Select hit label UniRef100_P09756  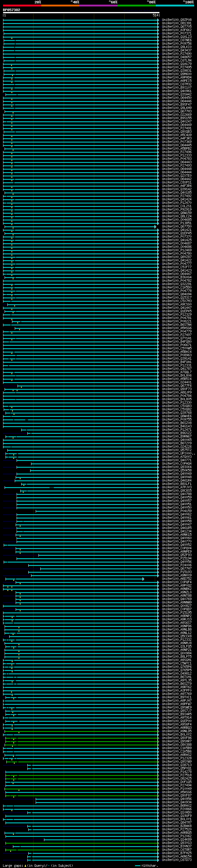coord(177,43)
